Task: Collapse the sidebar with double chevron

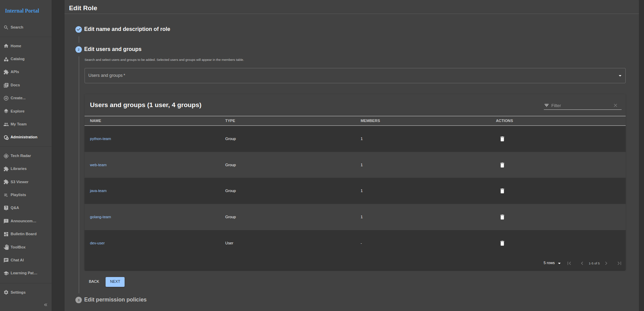Action: coord(45,305)
